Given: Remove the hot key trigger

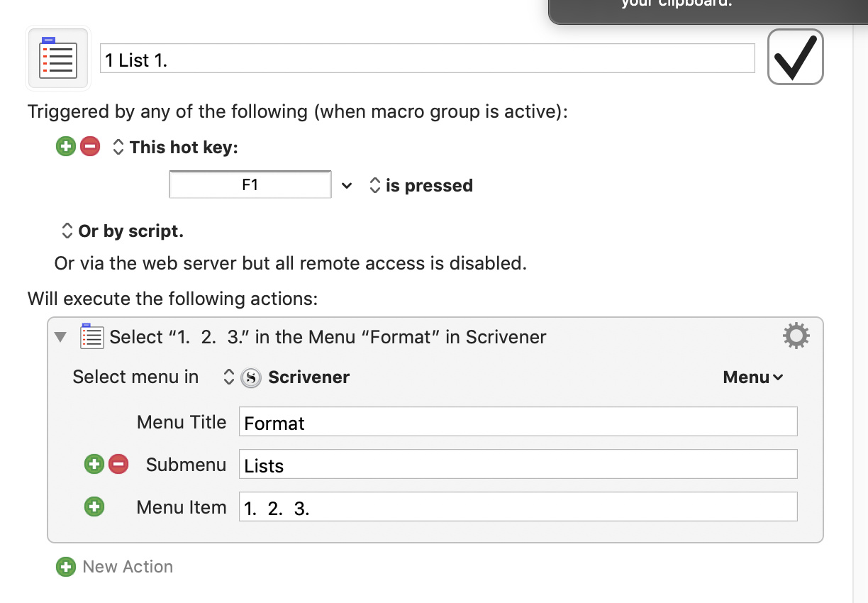Looking at the screenshot, I should (x=90, y=147).
